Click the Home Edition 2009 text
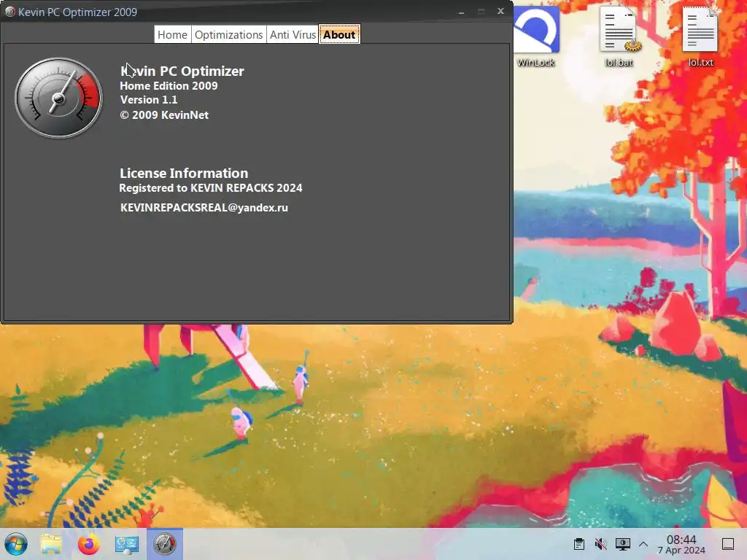 coord(169,86)
